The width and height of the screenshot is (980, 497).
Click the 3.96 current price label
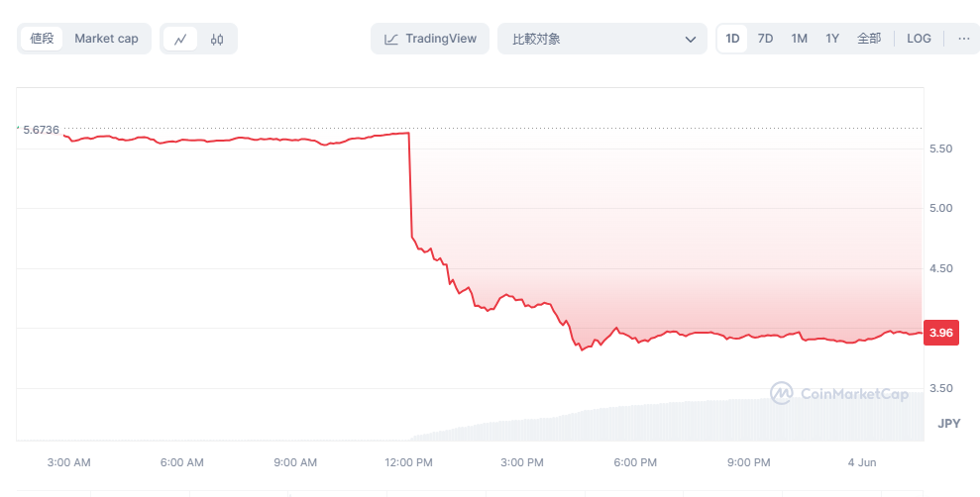[938, 333]
